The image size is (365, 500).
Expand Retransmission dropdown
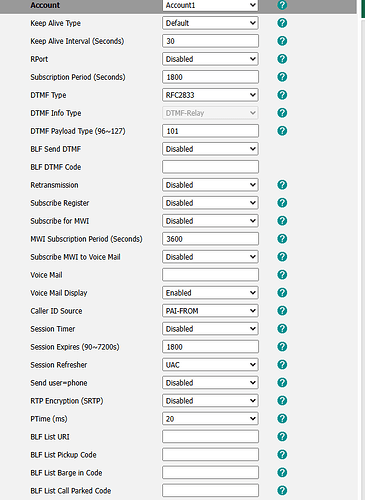(x=210, y=185)
